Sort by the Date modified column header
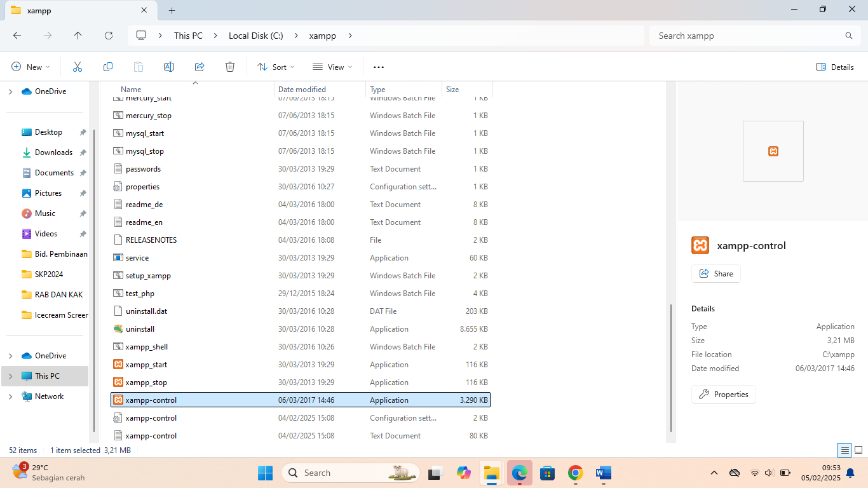868x488 pixels. [x=320, y=90]
